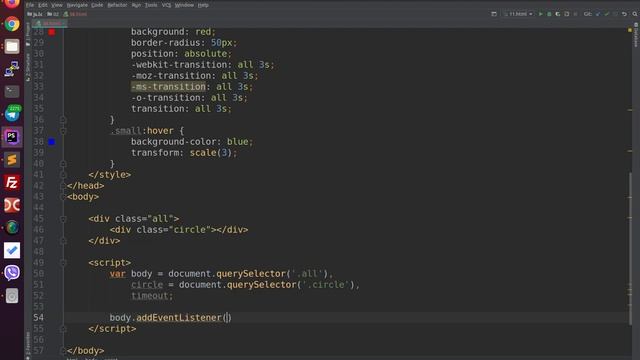Open Sublime Text from the dock
This screenshot has height=360, width=640.
[12, 160]
